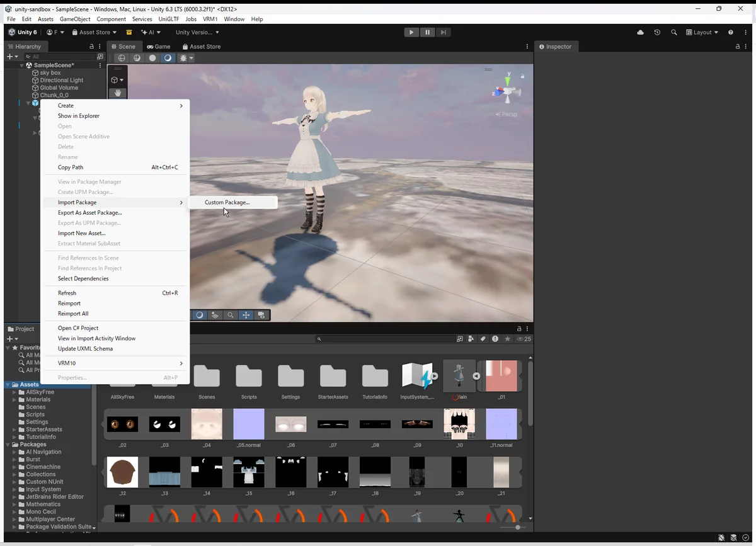The height and width of the screenshot is (546, 756).
Task: Open the help question mark icon
Action: pyautogui.click(x=730, y=32)
